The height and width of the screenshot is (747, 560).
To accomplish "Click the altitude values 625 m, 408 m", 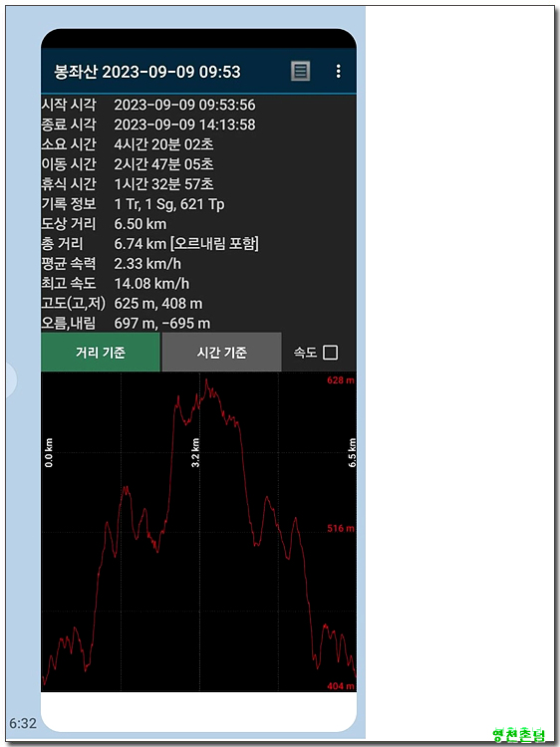I will (x=158, y=304).
